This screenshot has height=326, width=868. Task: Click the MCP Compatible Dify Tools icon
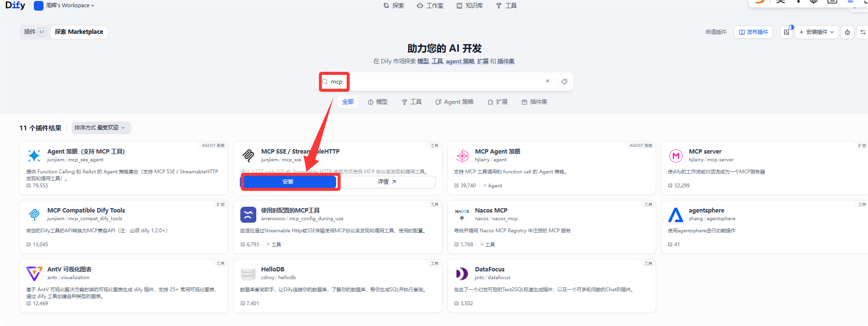(34, 214)
